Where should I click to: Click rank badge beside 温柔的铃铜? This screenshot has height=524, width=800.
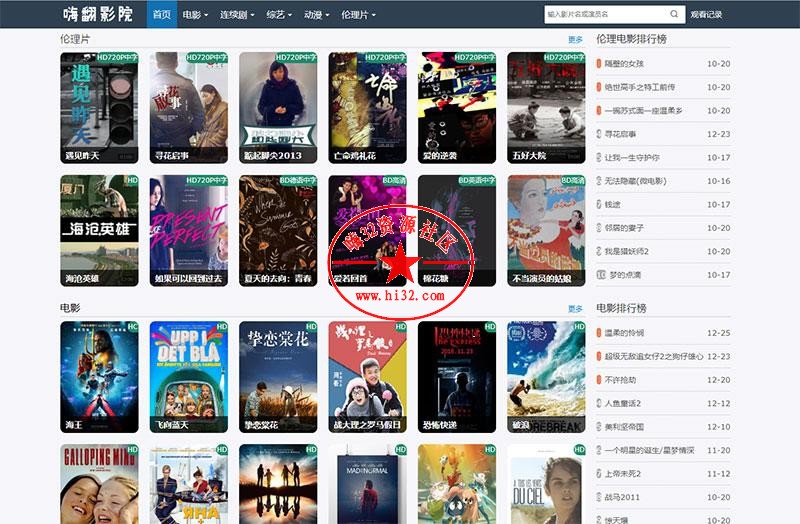click(x=599, y=333)
